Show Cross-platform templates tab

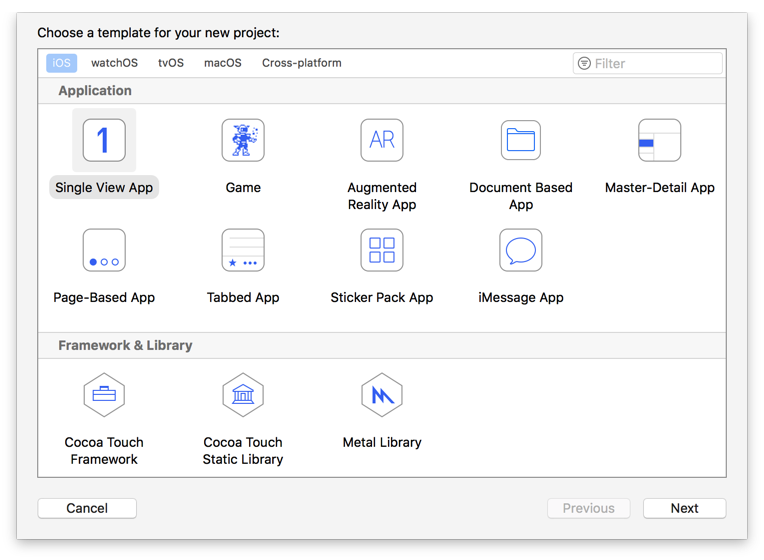point(301,63)
